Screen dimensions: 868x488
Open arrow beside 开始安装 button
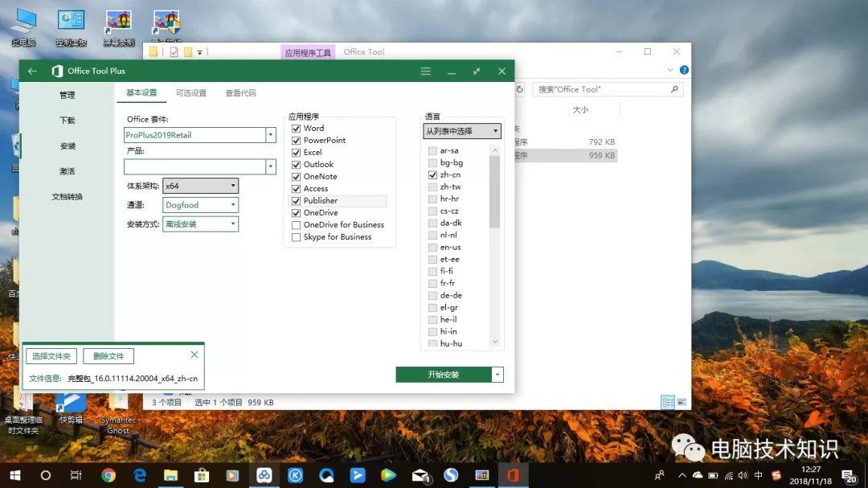click(x=497, y=375)
